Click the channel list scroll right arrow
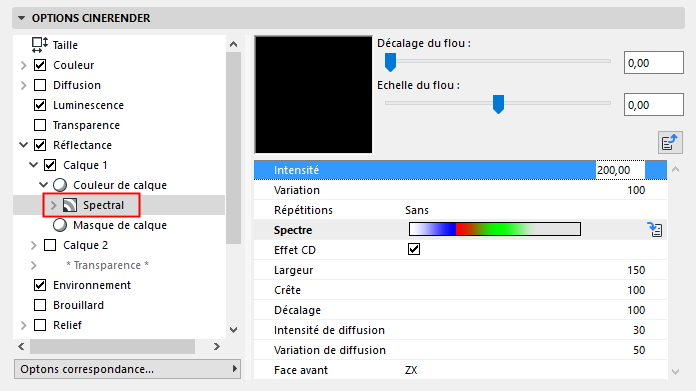This screenshot has height=391, width=696. [217, 346]
